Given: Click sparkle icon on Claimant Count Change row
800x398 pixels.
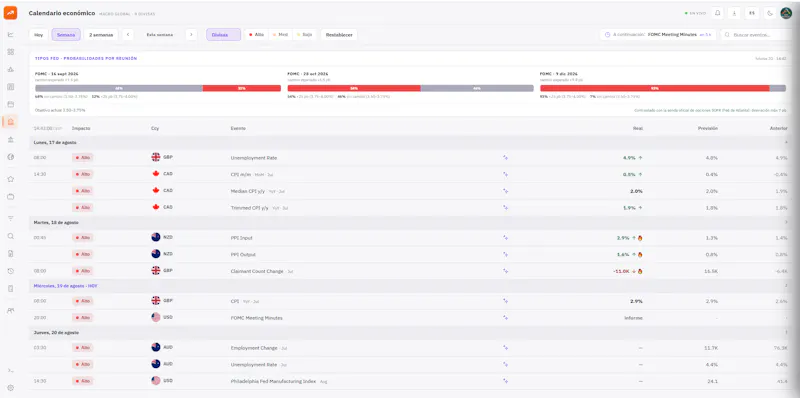Looking at the screenshot, I should [506, 271].
